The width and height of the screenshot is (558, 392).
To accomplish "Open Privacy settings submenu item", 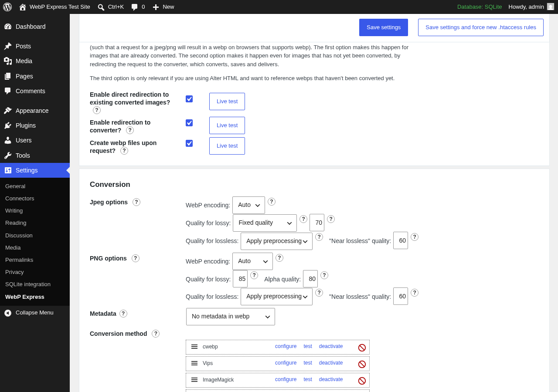I will 14,272.
